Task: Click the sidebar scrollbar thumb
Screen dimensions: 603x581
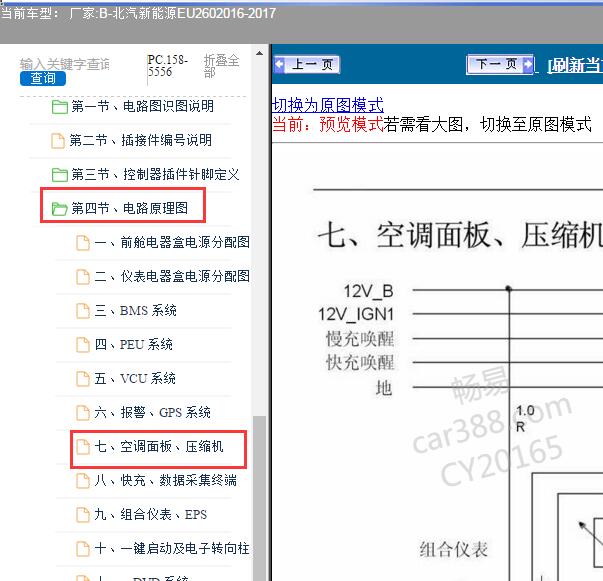Action: (260, 498)
